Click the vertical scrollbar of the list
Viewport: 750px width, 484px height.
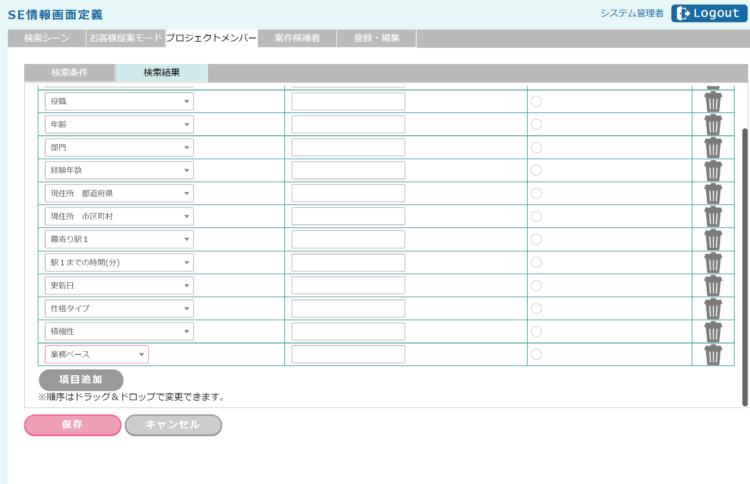click(x=744, y=260)
